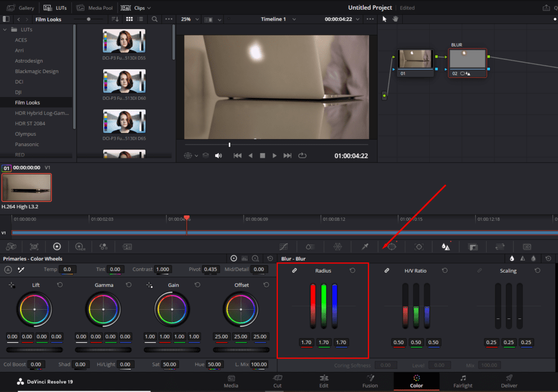
Task: Select the Blackmagic Design LUT folder
Action: (x=37, y=71)
